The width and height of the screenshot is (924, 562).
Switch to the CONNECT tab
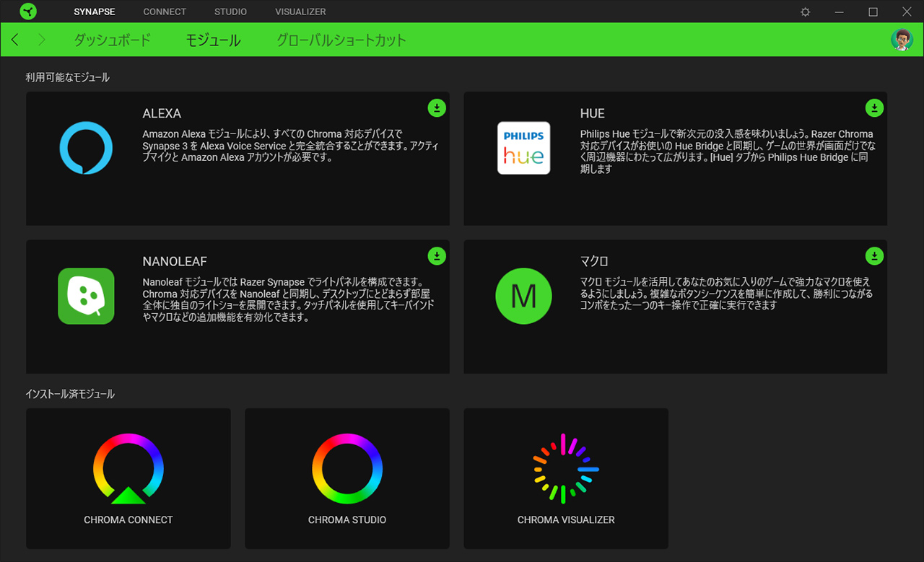(x=165, y=12)
